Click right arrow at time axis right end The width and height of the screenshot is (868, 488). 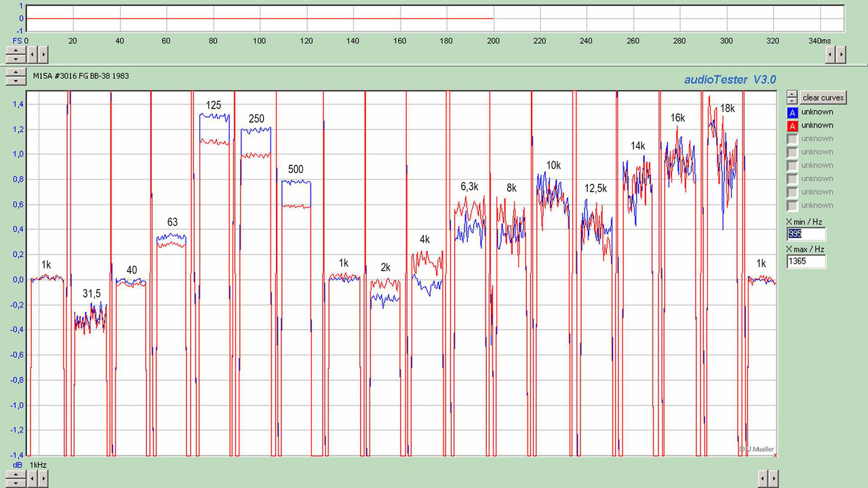[841, 54]
